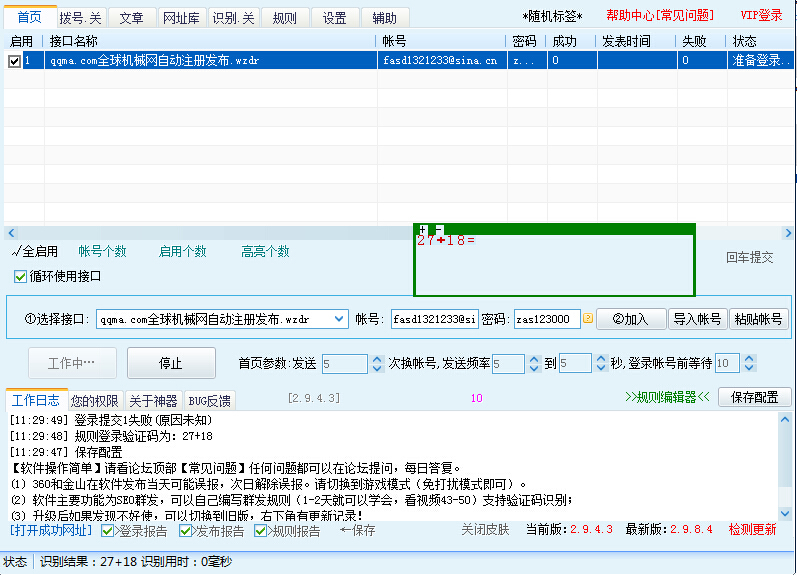
Task: Open the 规则 tab
Action: tap(284, 18)
